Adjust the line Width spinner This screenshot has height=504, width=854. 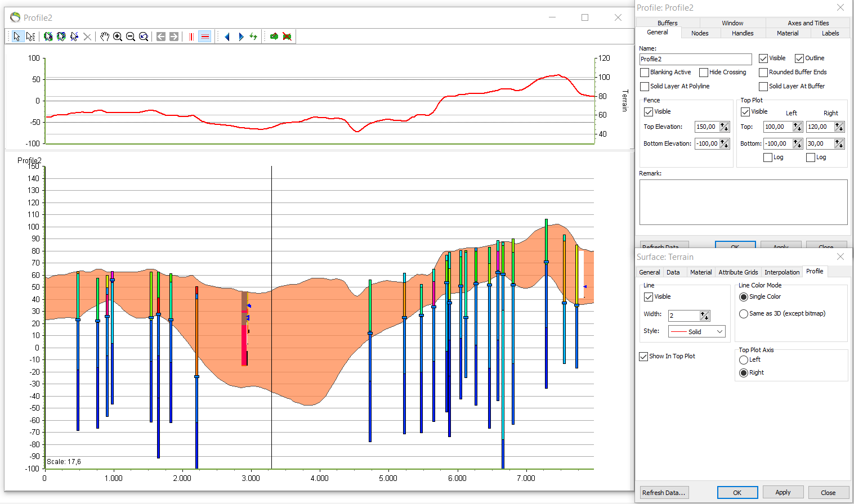click(x=705, y=316)
